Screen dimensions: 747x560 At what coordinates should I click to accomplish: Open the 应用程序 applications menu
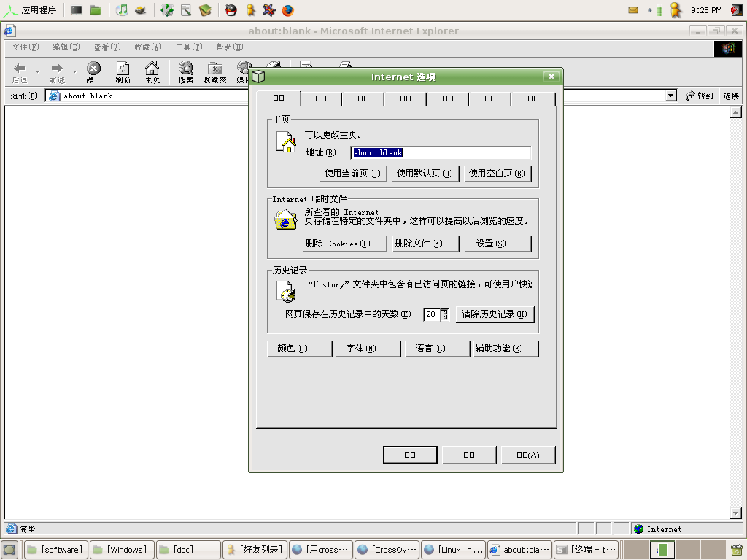coord(31,10)
